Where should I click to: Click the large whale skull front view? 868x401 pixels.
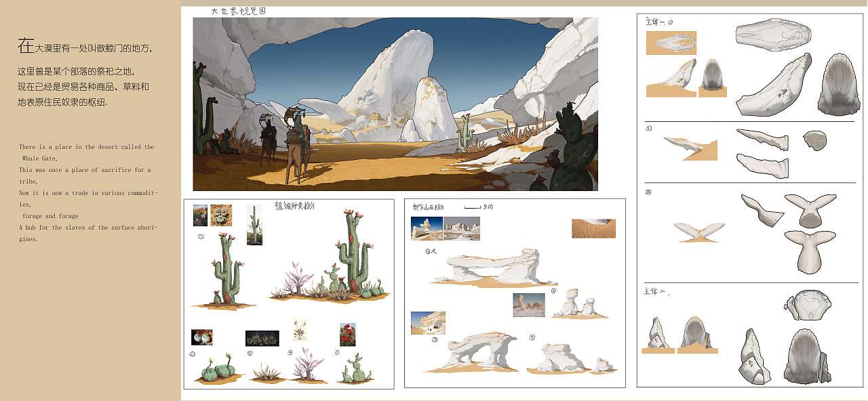click(839, 85)
